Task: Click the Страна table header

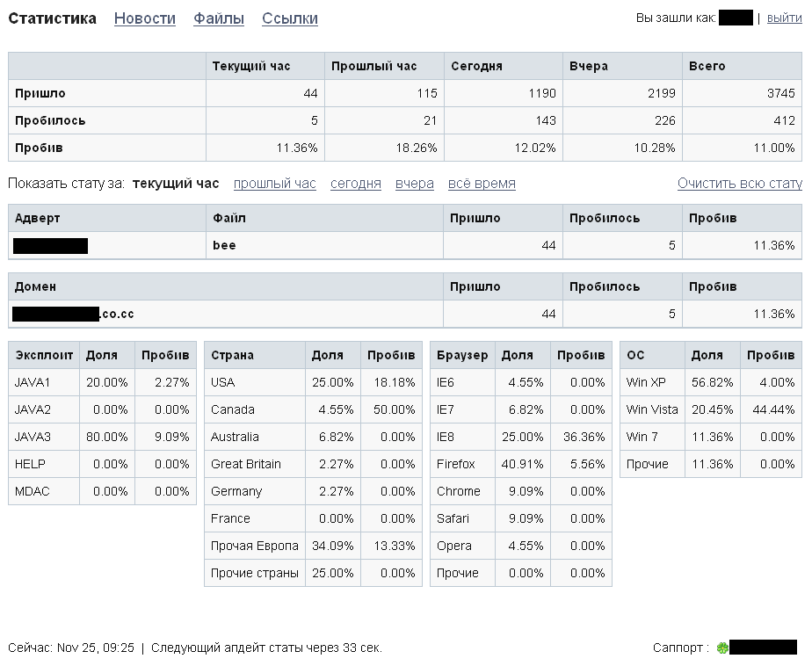Action: (232, 355)
